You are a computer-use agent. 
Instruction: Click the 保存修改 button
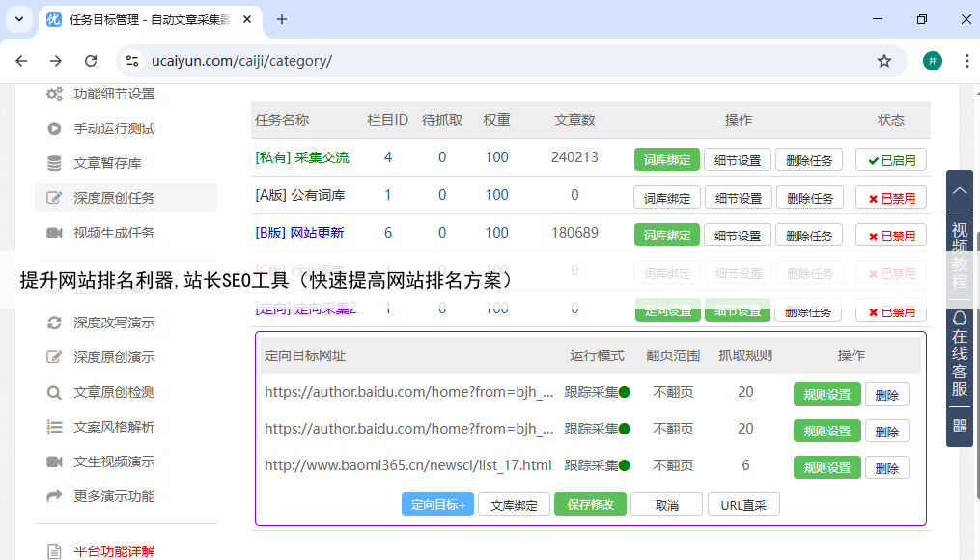590,504
